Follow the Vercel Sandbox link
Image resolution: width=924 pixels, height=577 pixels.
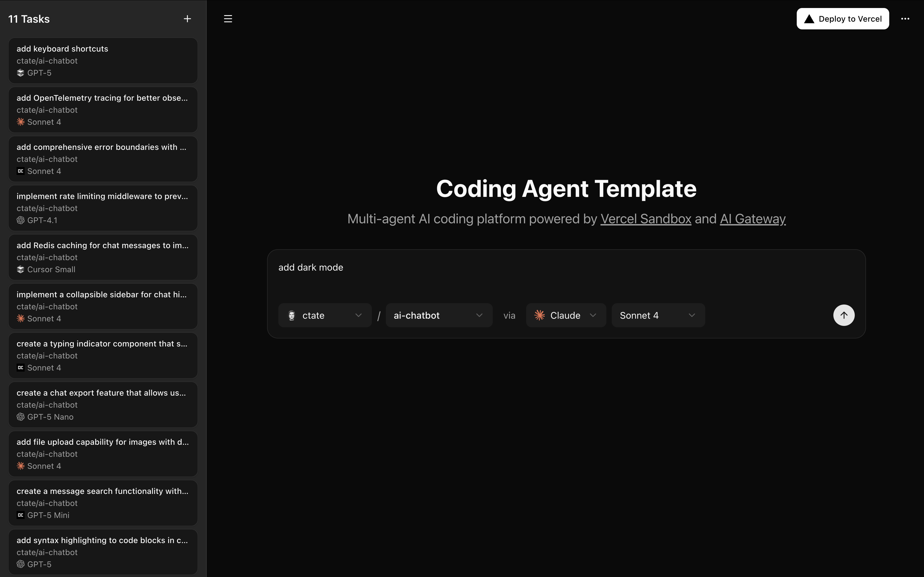click(646, 219)
